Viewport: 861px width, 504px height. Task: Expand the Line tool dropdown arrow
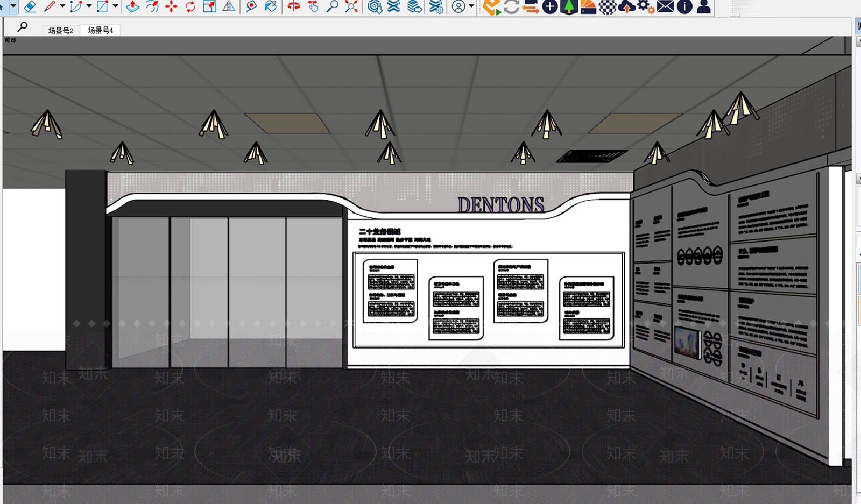(62, 6)
